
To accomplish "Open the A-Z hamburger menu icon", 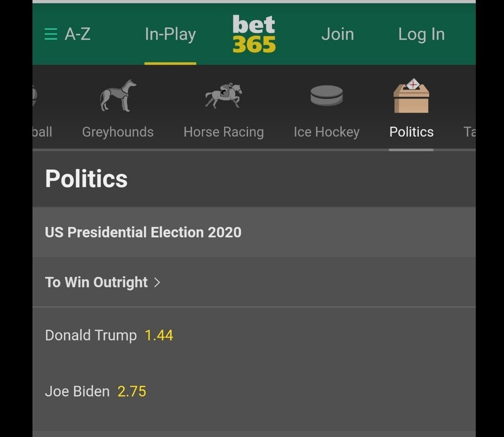I will pyautogui.click(x=50, y=34).
